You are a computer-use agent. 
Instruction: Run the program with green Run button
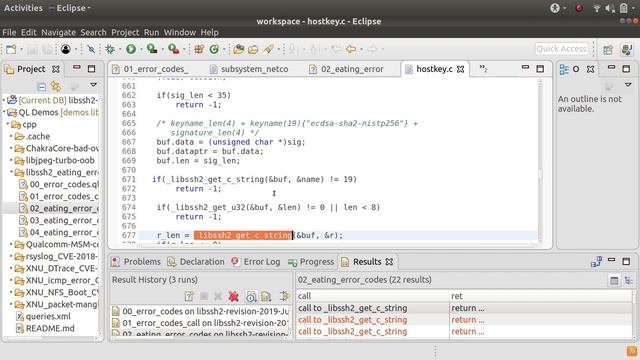click(131, 49)
